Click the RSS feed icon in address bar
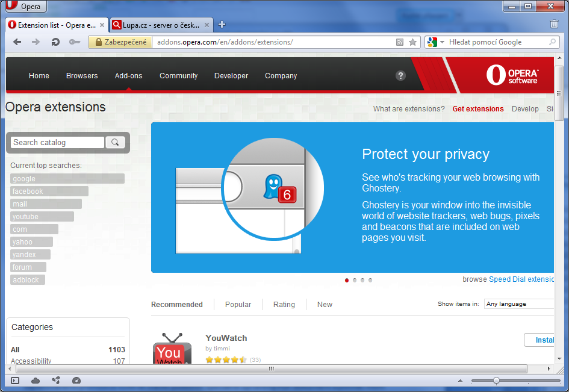 click(400, 42)
